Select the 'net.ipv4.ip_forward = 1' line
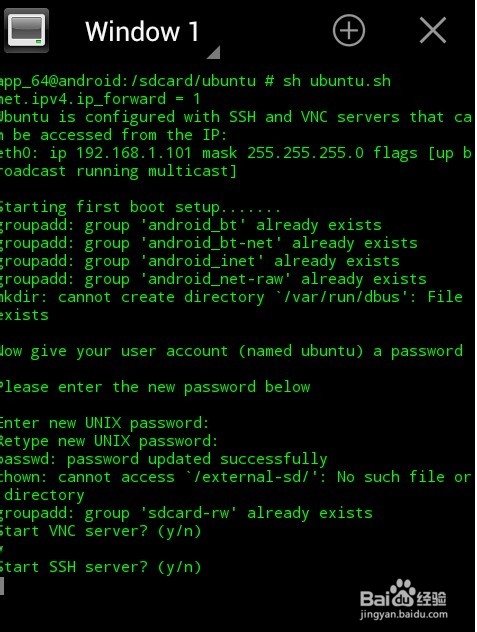 [x=100, y=99]
